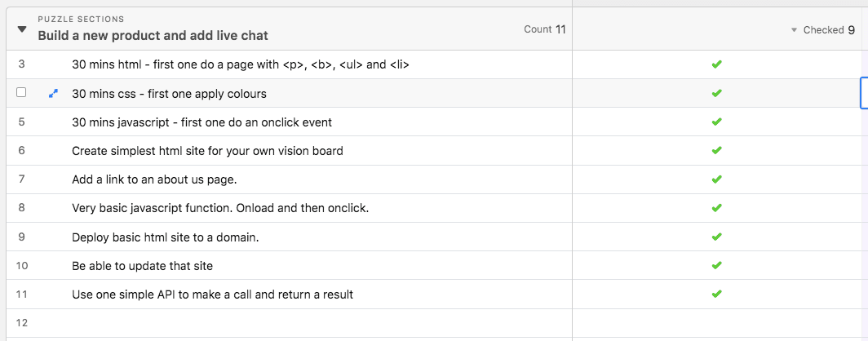Toggle the green checkmark for the onclick event row
This screenshot has height=341, width=868.
(x=716, y=122)
